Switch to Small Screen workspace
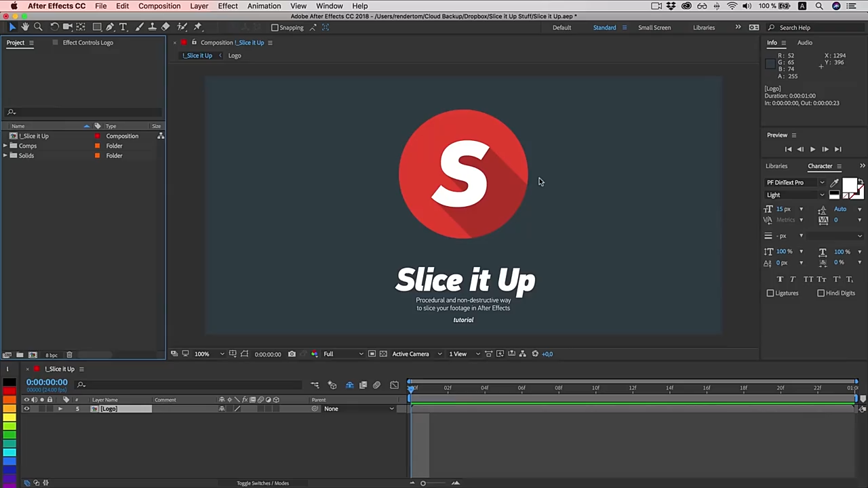The height and width of the screenshot is (488, 868). pos(654,28)
